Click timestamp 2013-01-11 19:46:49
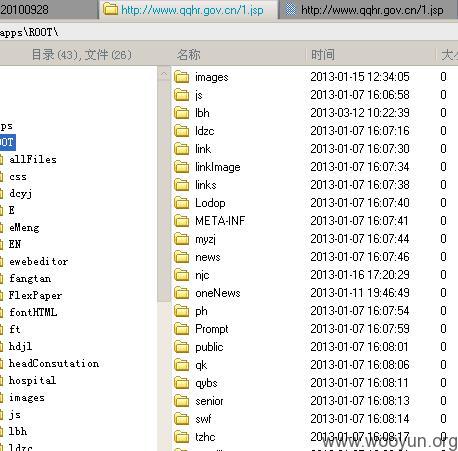Image resolution: width=458 pixels, height=451 pixels. (360, 293)
